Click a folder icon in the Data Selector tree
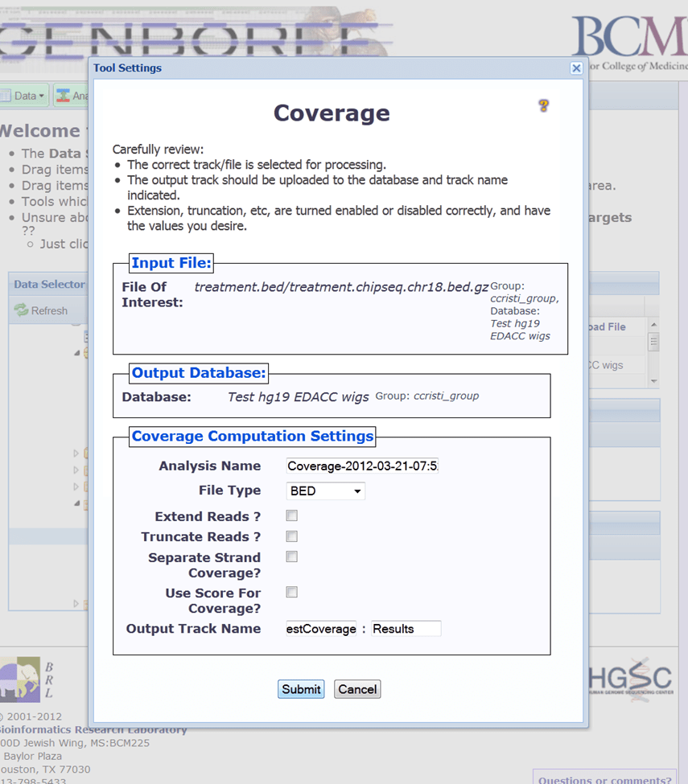688x784 pixels. tap(86, 454)
